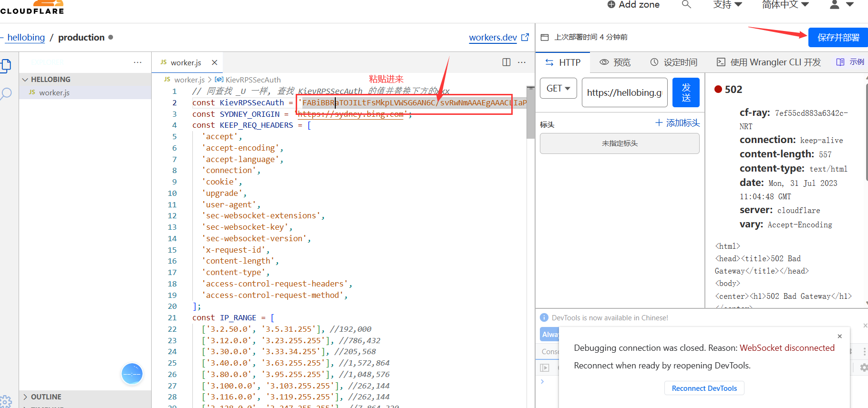The width and height of the screenshot is (868, 408).
Task: Open 使用 Wrangler CLI 开发 tab
Action: (x=769, y=62)
